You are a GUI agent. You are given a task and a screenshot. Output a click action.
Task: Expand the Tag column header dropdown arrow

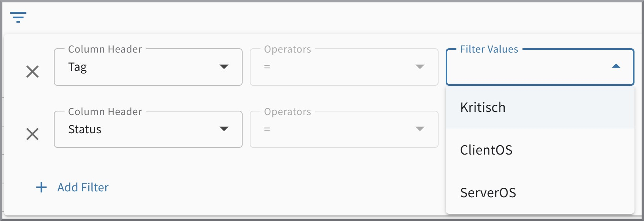(224, 67)
